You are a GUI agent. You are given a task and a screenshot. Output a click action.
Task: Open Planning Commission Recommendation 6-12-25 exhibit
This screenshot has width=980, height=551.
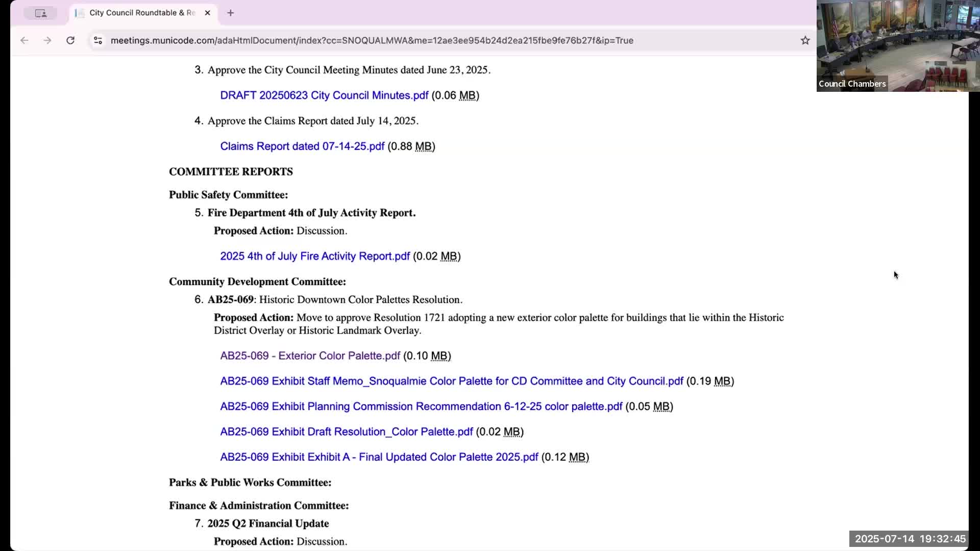point(421,407)
